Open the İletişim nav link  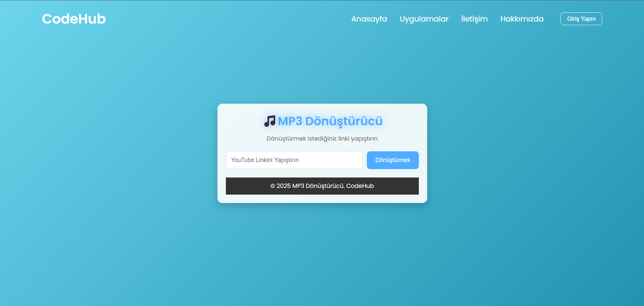[x=474, y=19]
